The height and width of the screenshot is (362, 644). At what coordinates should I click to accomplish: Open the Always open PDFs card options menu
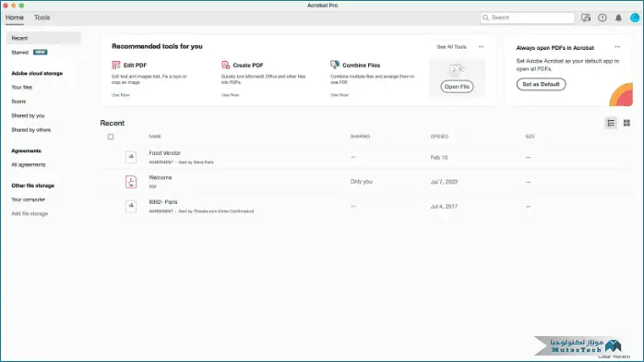coord(617,47)
